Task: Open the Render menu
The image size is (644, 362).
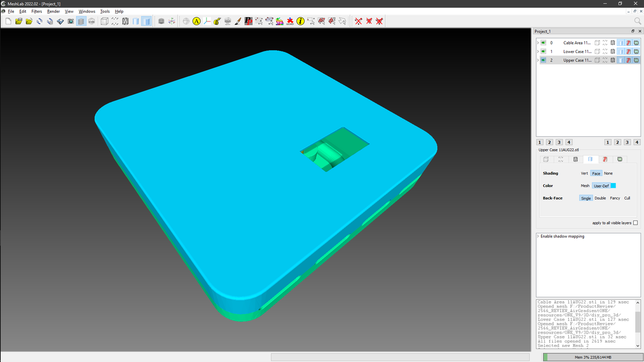Action: pos(54,11)
